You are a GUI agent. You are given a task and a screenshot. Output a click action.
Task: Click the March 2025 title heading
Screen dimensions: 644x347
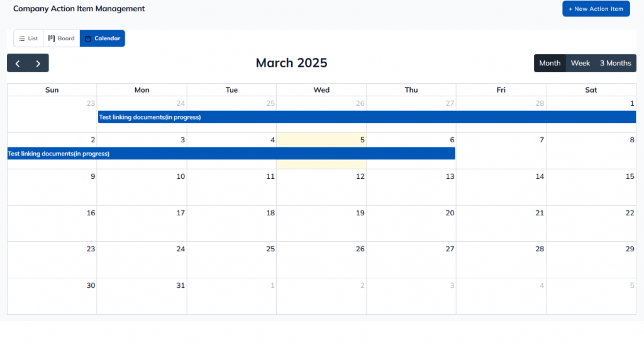[x=291, y=63]
